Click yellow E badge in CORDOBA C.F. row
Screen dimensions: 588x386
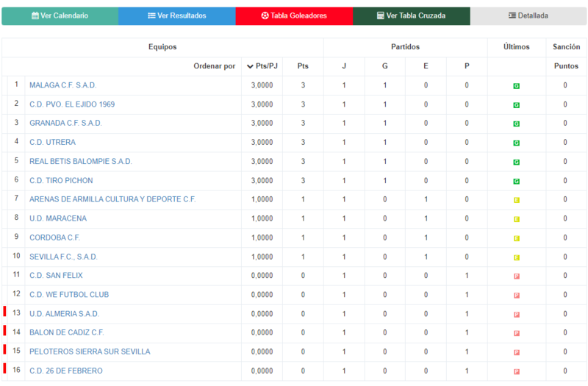click(x=517, y=238)
